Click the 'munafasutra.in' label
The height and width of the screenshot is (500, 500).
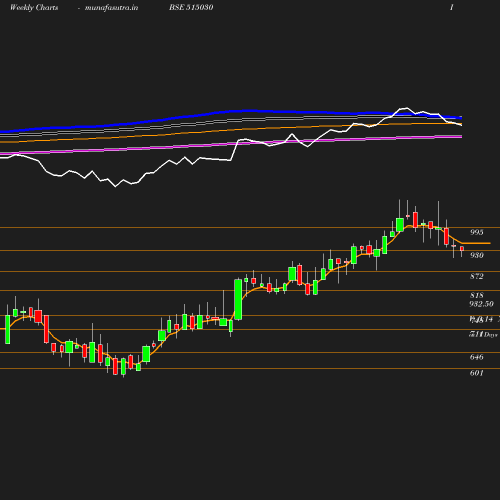[x=111, y=8]
